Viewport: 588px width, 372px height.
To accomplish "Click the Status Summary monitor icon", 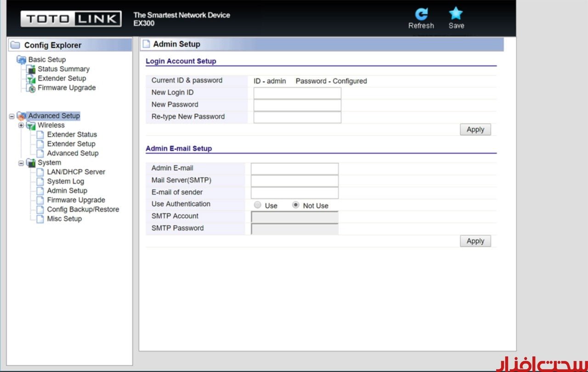I will click(x=31, y=69).
